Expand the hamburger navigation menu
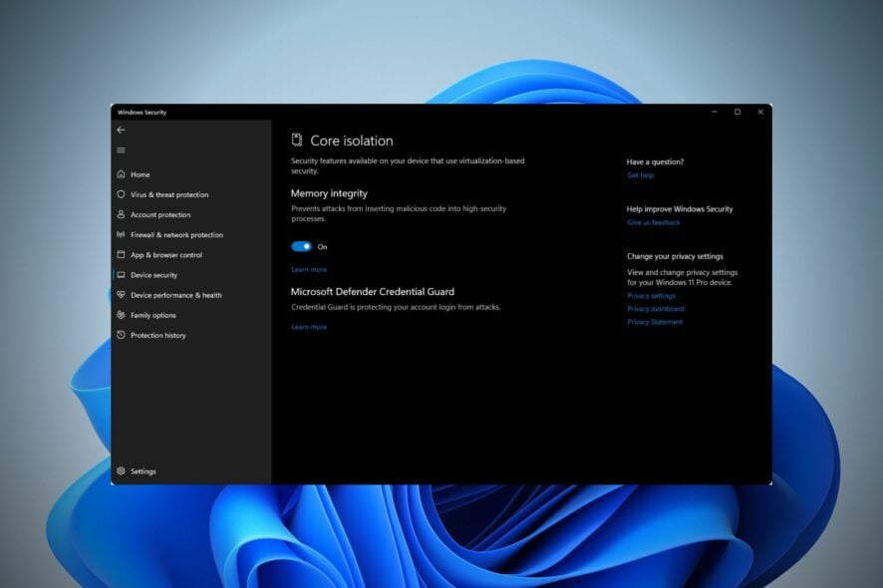883x588 pixels. click(121, 150)
